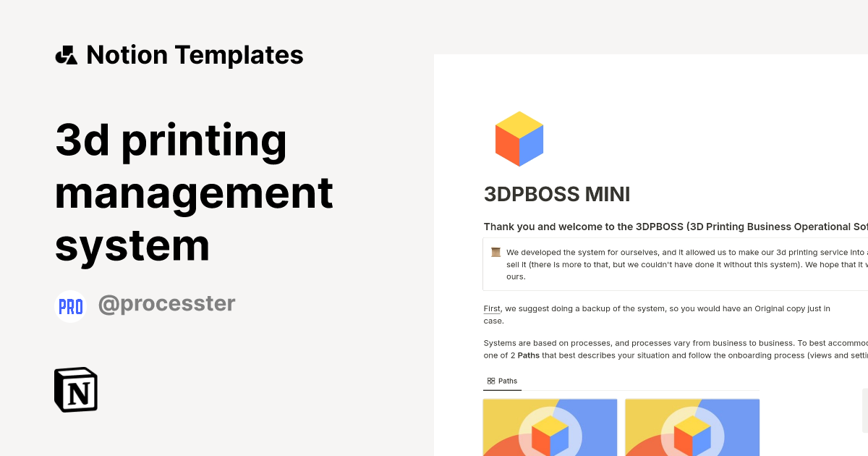This screenshot has height=456, width=868.
Task: Click the underlined "First" word
Action: (492, 309)
